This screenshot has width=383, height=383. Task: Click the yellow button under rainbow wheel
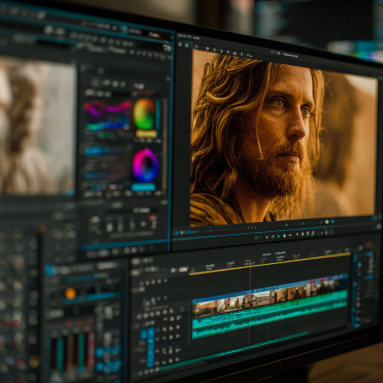click(146, 134)
